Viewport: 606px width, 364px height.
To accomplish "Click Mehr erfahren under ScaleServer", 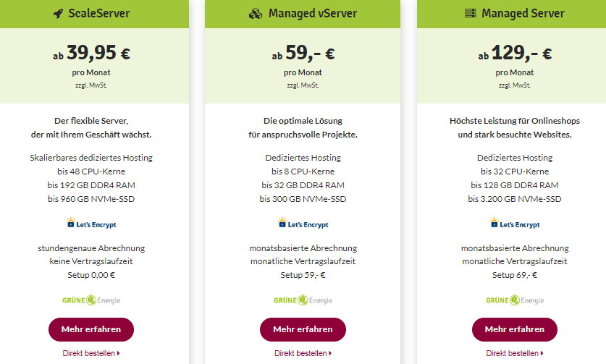I will tap(91, 329).
